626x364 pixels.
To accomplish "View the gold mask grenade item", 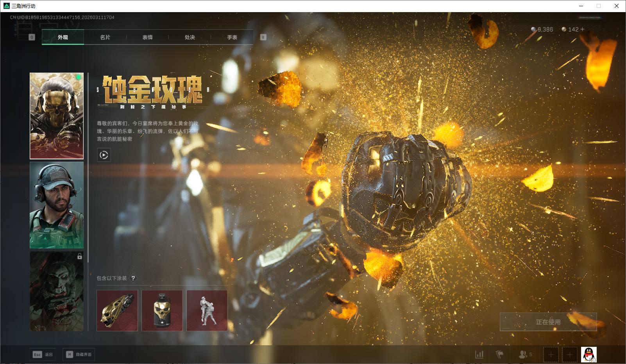I will (x=162, y=310).
